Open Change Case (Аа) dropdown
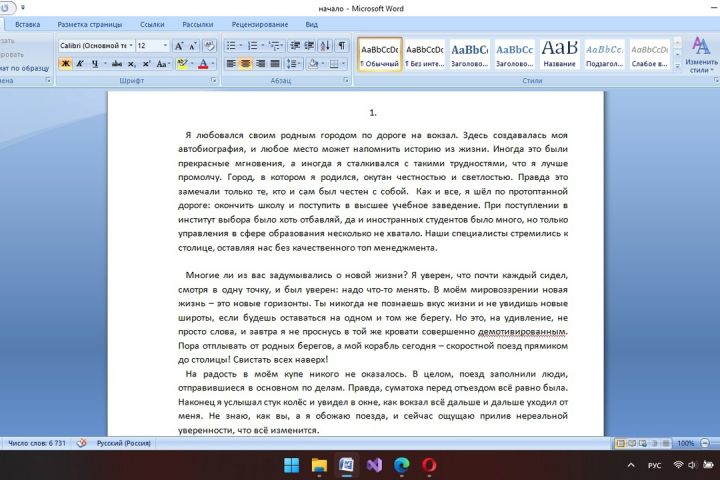This screenshot has width=720, height=480. click(163, 64)
